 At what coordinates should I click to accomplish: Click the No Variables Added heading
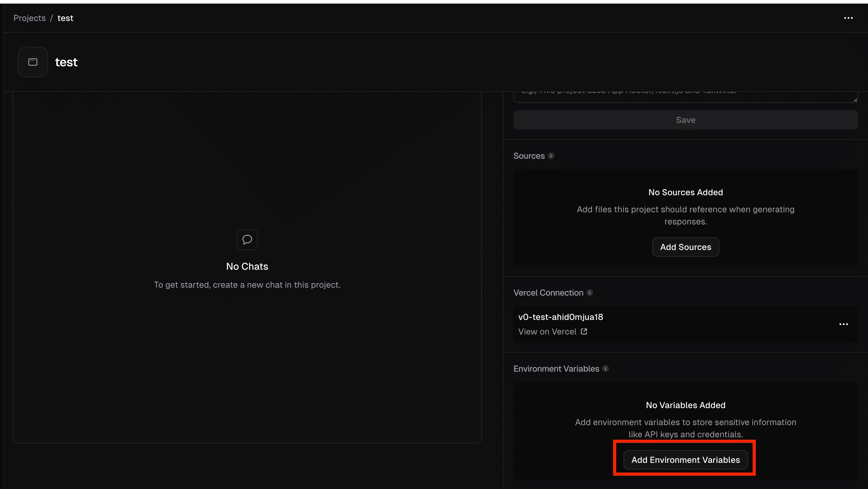[686, 405]
